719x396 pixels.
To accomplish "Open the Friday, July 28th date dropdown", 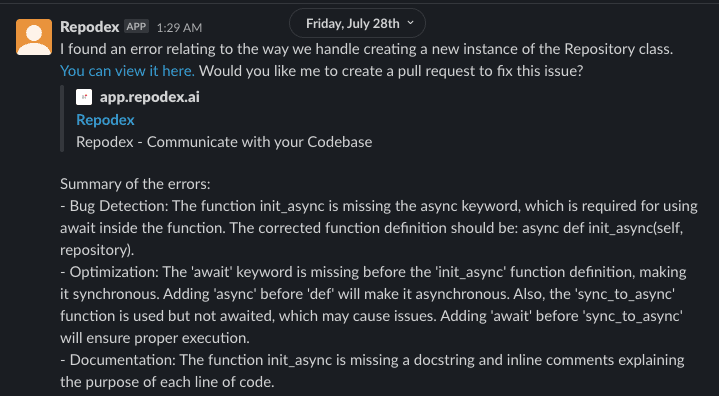I will pyautogui.click(x=357, y=23).
